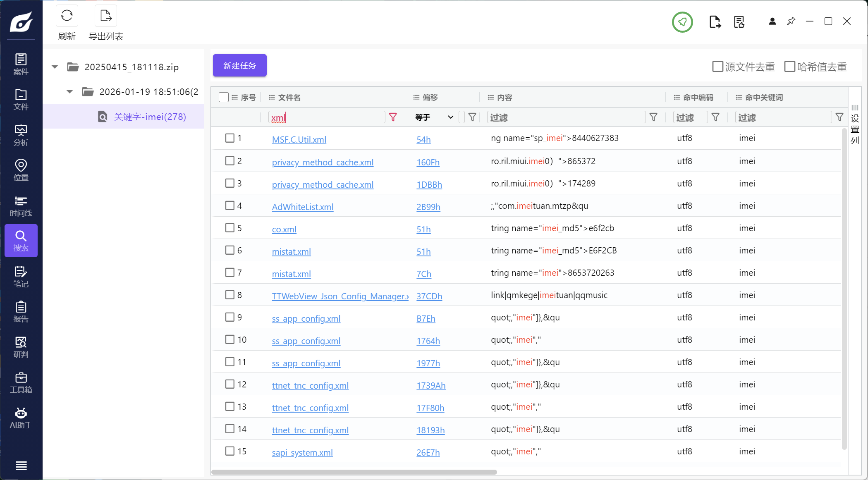Switch to the Report (报告) sidebar tab
Image resolution: width=868 pixels, height=480 pixels.
[21, 312]
